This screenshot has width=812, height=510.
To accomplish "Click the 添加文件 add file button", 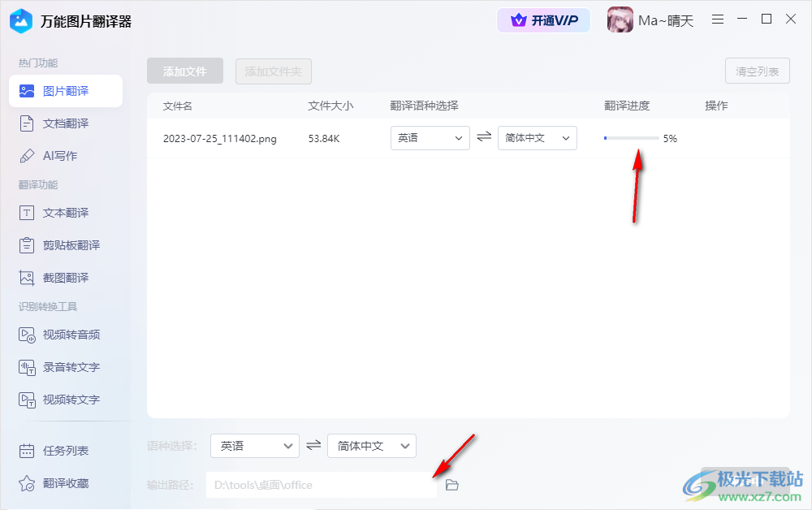I will point(185,71).
